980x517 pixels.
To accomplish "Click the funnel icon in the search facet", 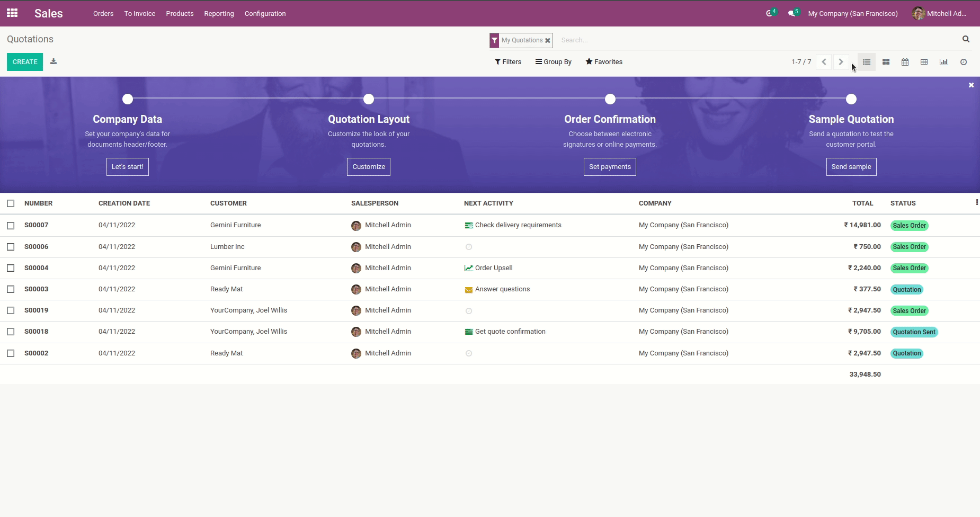I will [494, 40].
